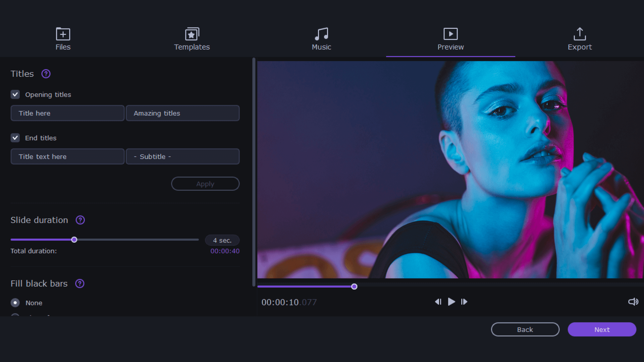Click the Back button

click(525, 329)
